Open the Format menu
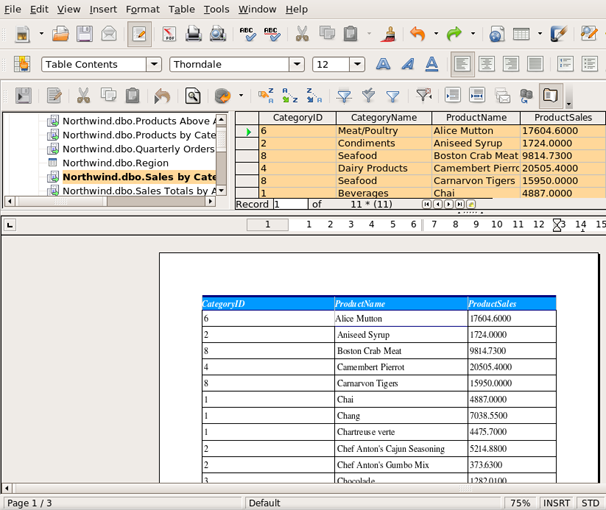The height and width of the screenshot is (510, 606). [142, 9]
